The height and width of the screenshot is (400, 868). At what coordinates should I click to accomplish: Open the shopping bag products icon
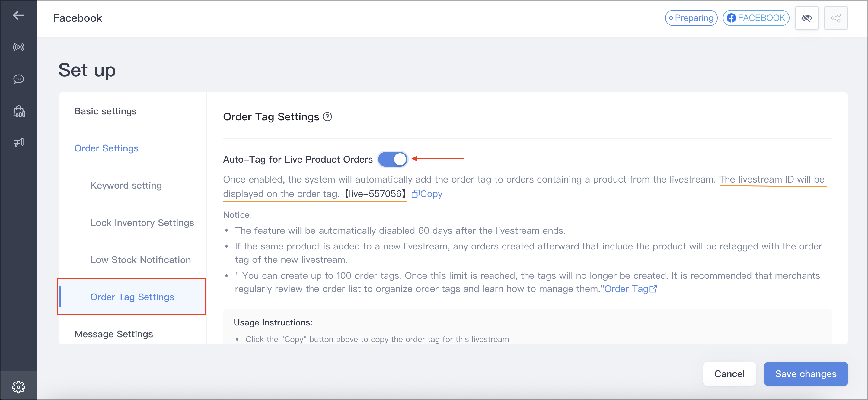tap(19, 111)
